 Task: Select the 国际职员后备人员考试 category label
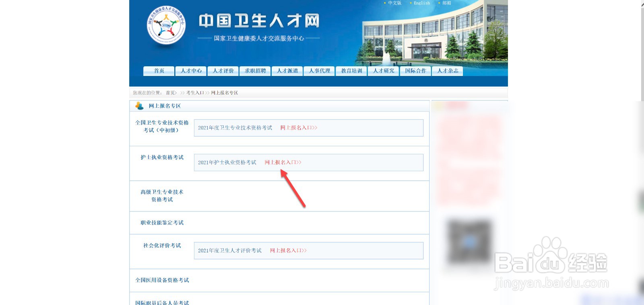coord(162,303)
